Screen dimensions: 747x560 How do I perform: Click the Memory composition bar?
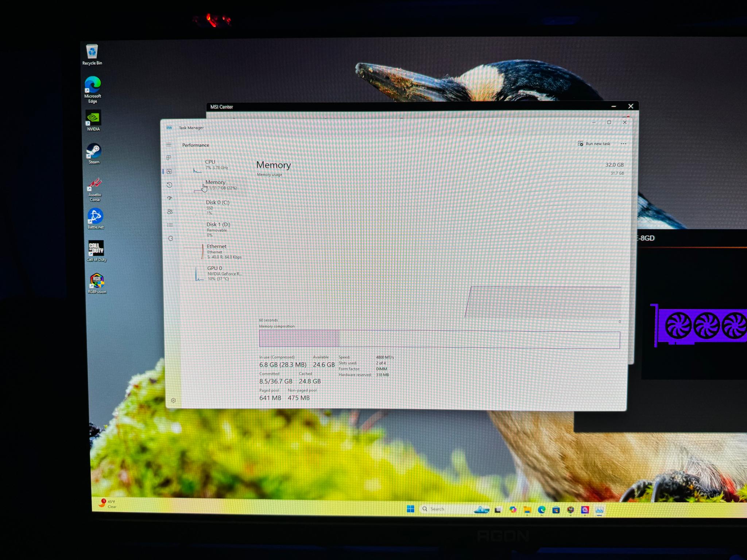(x=440, y=339)
